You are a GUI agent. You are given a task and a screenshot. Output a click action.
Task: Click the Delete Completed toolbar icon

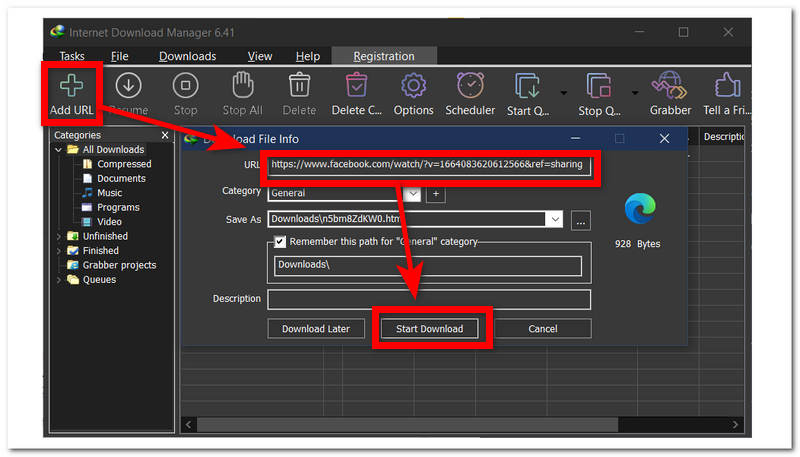356,87
